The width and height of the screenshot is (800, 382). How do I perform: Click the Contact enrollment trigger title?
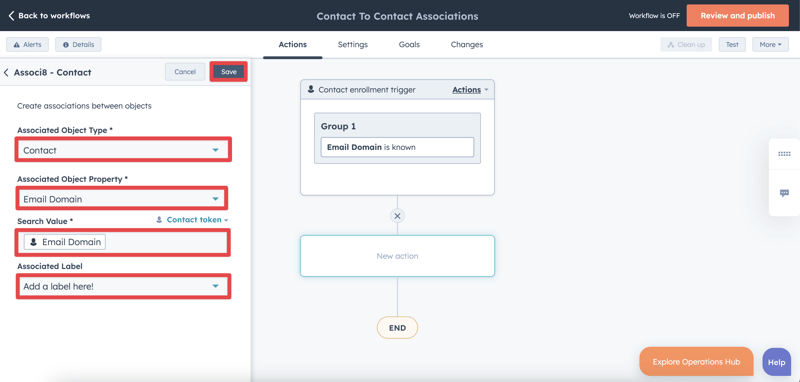coord(367,90)
